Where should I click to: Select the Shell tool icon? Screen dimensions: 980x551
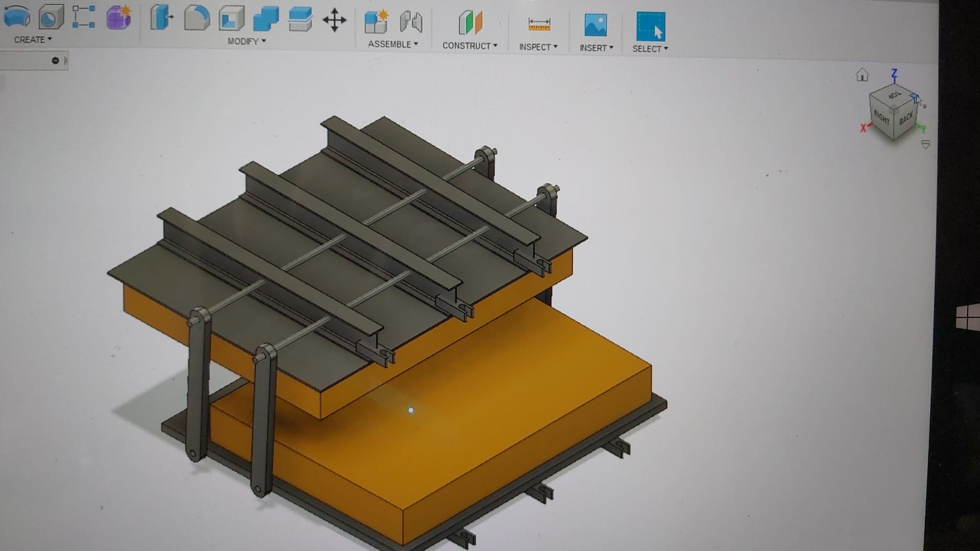[x=232, y=19]
